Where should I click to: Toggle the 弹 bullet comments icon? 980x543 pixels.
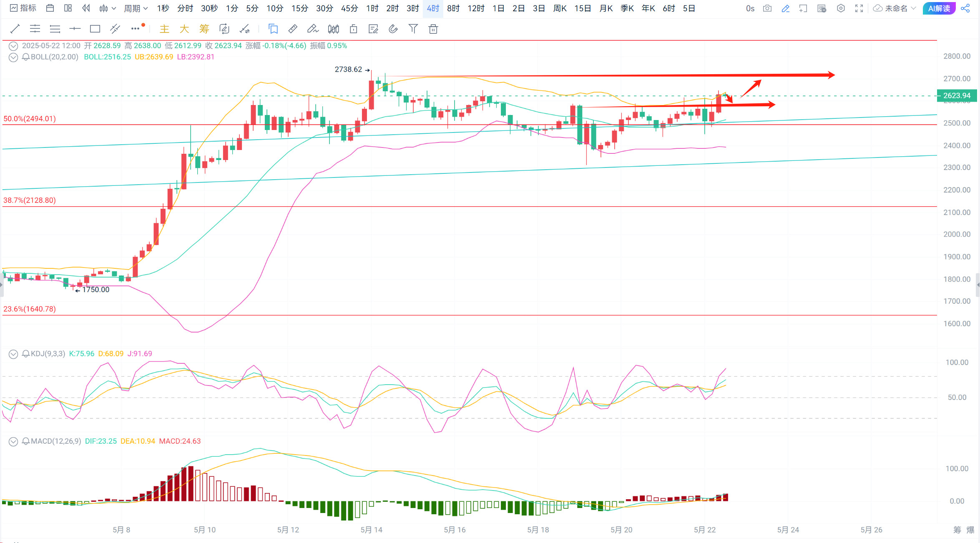click(822, 8)
